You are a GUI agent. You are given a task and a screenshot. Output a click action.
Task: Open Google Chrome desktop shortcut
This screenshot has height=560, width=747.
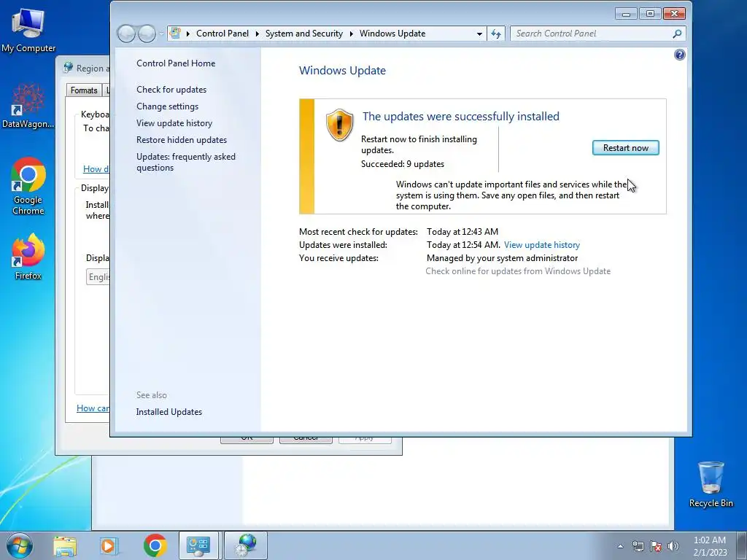click(x=28, y=186)
